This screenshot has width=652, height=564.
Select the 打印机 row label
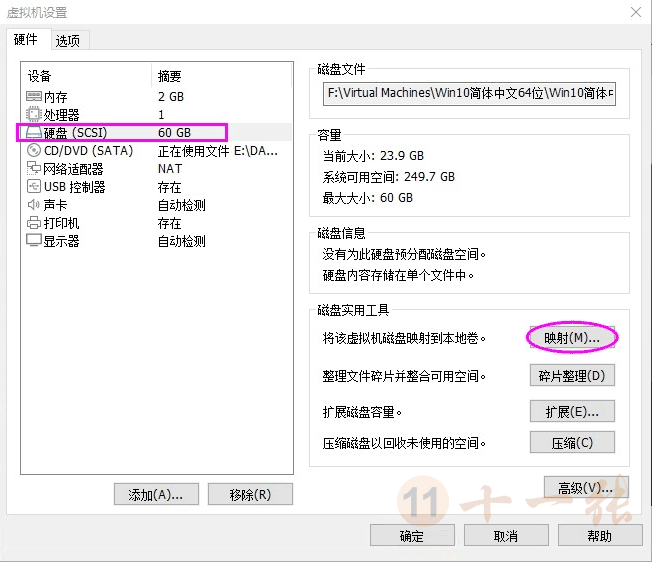[x=62, y=223]
